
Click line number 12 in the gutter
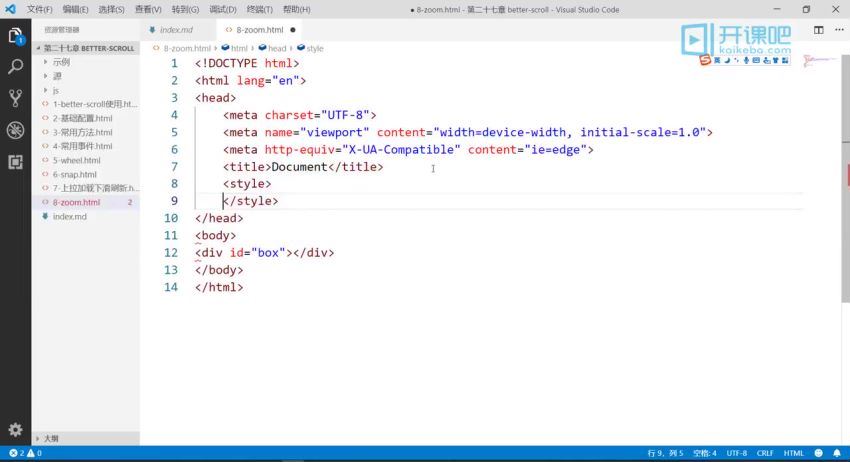(x=171, y=253)
